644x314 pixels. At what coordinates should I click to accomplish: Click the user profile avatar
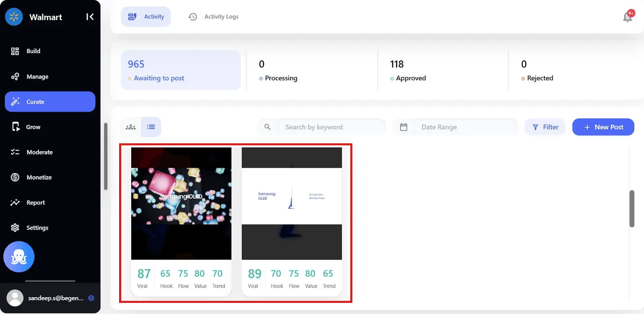pos(15,298)
